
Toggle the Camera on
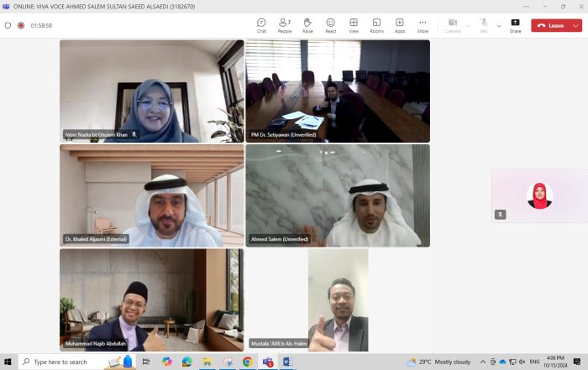pos(453,25)
